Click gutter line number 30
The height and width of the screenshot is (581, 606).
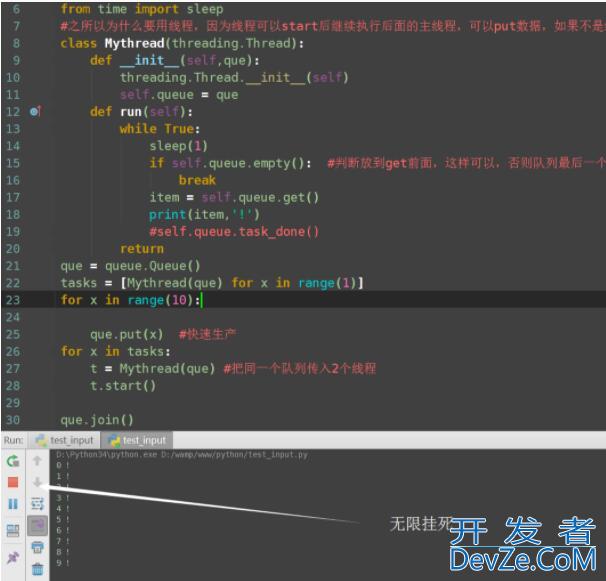(x=13, y=420)
